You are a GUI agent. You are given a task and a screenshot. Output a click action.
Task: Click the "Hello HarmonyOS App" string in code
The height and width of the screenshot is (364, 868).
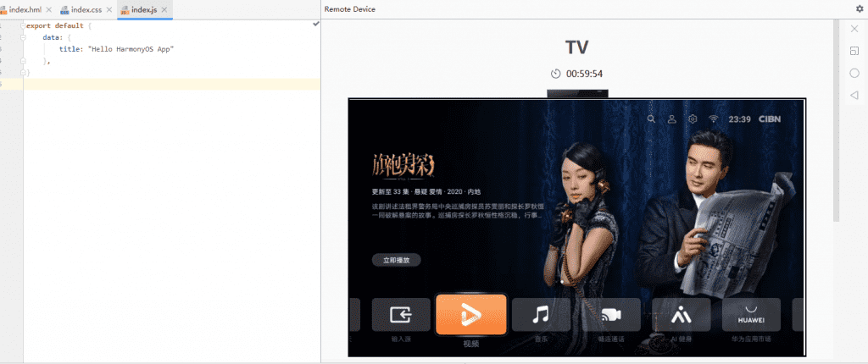click(131, 49)
